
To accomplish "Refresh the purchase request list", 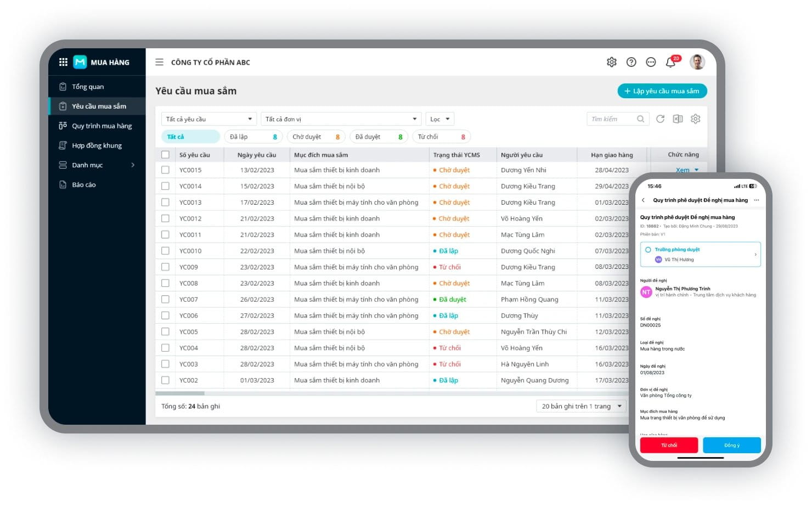I will point(660,119).
